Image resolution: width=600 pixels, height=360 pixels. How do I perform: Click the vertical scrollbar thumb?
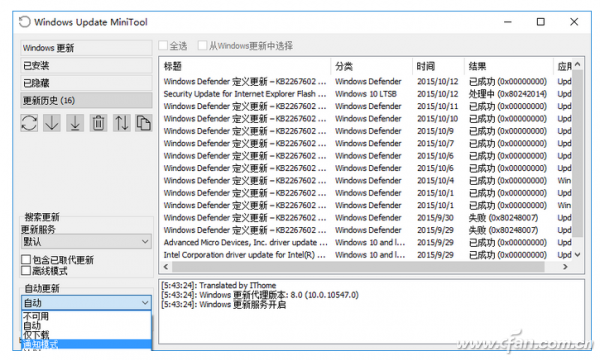point(578,153)
